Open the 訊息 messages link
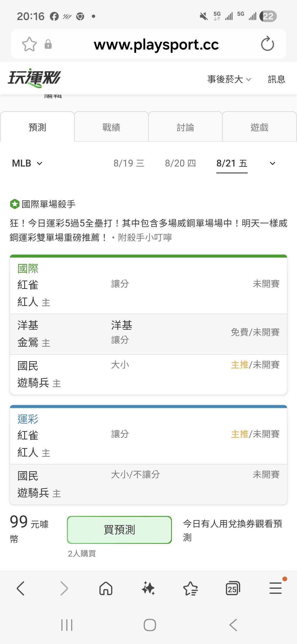The width and height of the screenshot is (297, 644). click(276, 79)
